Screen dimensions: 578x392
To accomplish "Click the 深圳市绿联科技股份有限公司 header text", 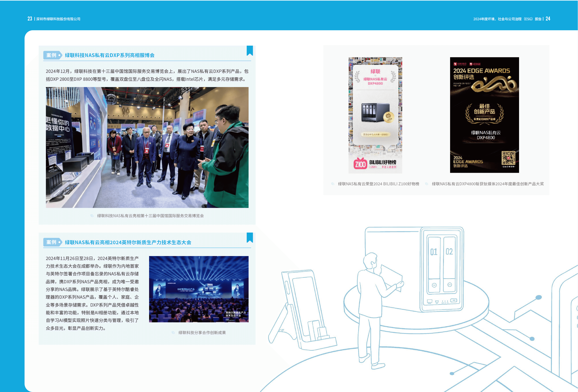I will click(58, 19).
